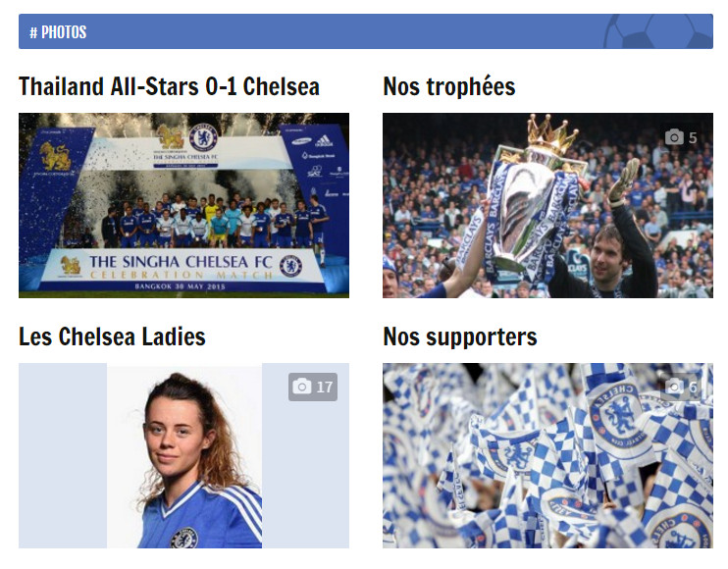728x569 pixels.
Task: Click the photo count number 5
Action: [x=693, y=137]
